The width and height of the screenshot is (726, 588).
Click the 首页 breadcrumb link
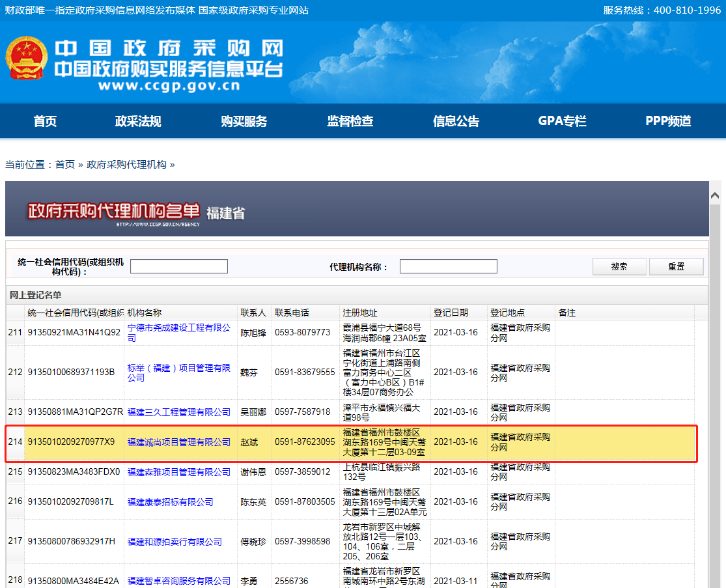coord(65,165)
